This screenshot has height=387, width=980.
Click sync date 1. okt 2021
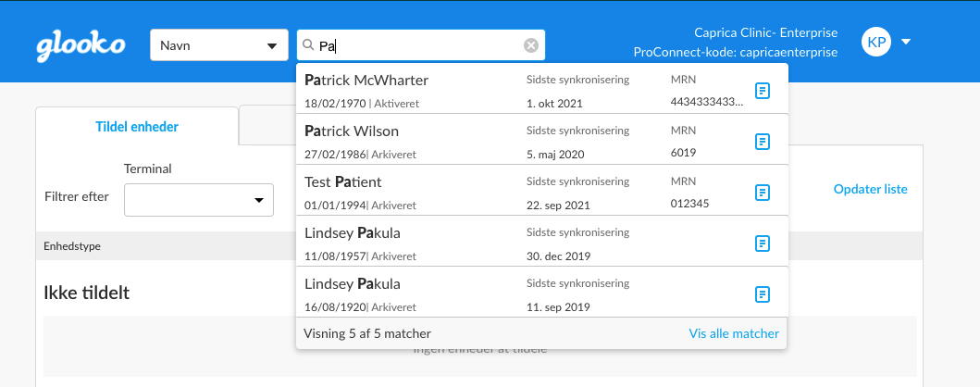[x=554, y=103]
